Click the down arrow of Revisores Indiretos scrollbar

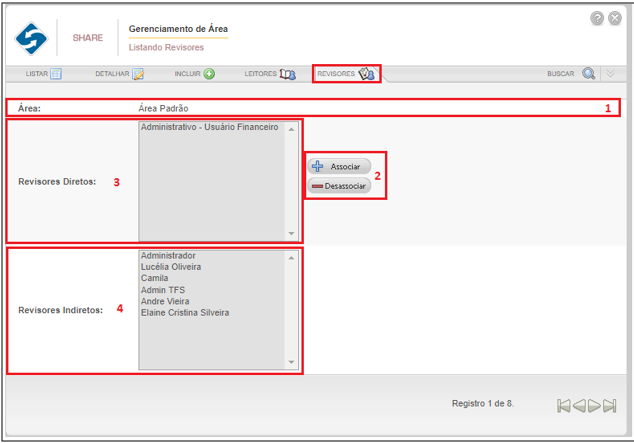291,362
